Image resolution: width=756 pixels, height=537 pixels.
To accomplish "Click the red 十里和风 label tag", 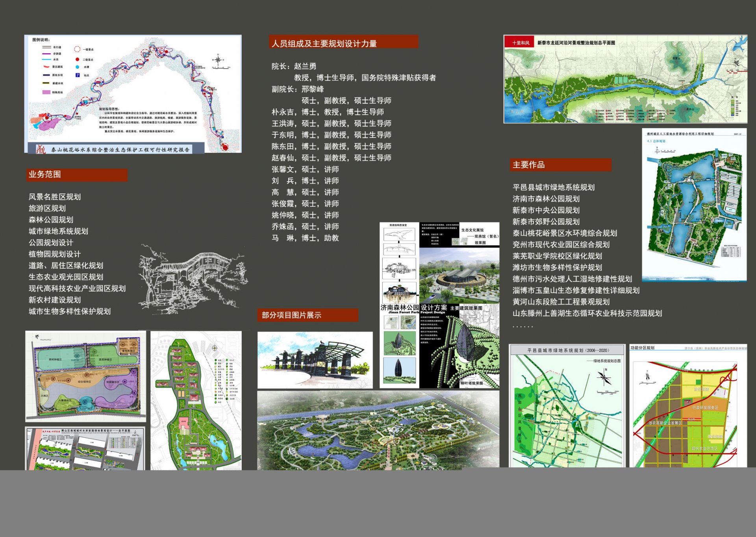I will [x=520, y=43].
